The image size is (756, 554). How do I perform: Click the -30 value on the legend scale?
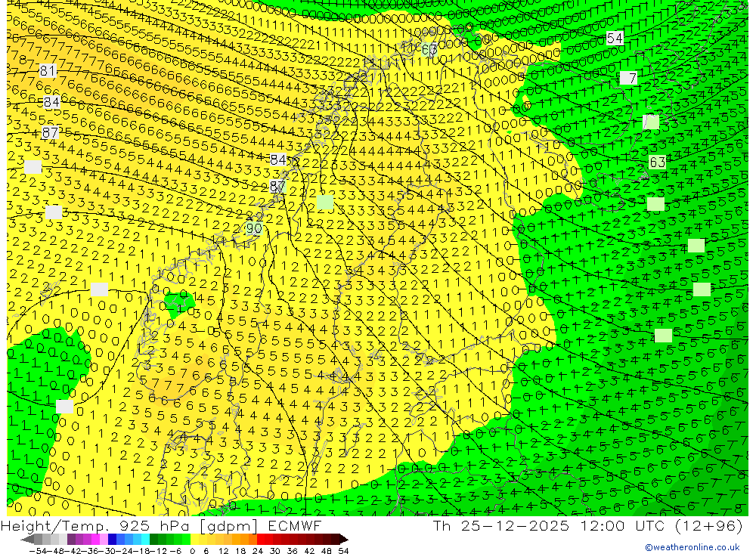coord(107,551)
